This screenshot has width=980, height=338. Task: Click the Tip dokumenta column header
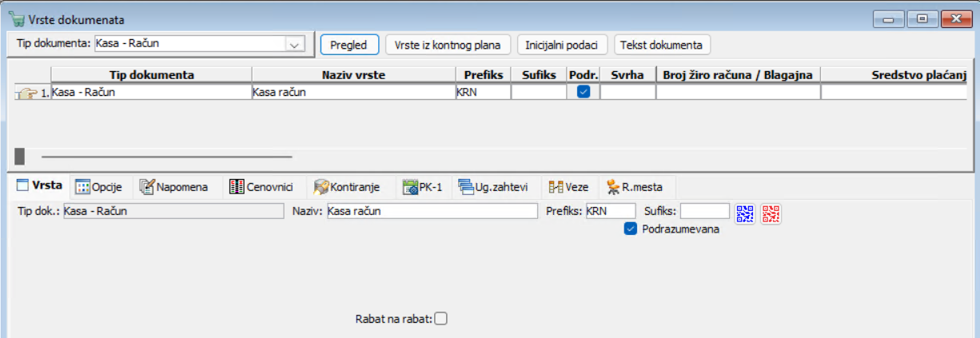[x=152, y=74]
